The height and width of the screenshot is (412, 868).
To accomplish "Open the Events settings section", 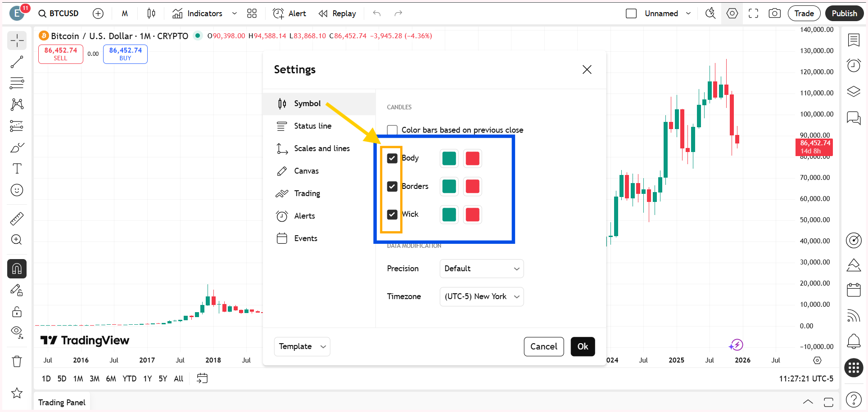I will pos(305,238).
